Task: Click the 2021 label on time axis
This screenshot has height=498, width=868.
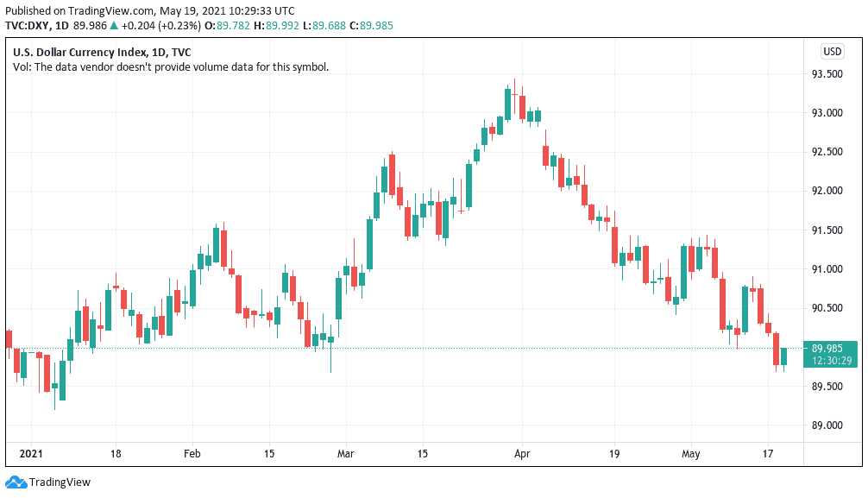Action: click(30, 453)
